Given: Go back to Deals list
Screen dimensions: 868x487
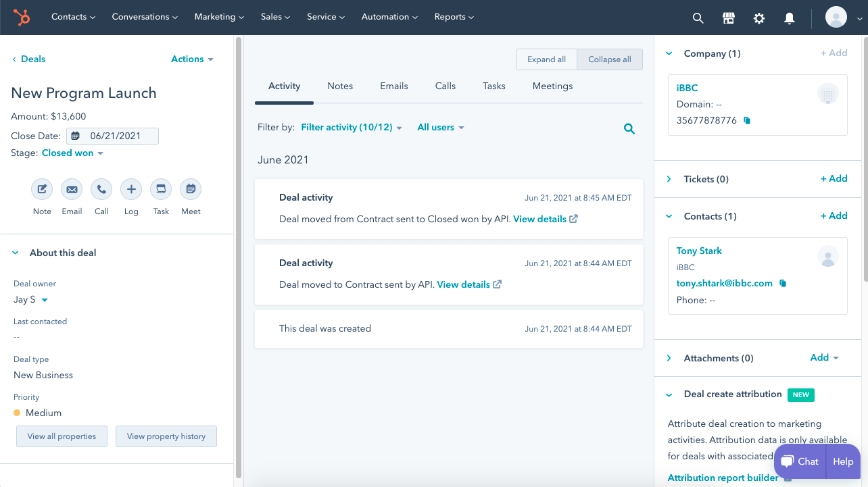Looking at the screenshot, I should (x=28, y=59).
